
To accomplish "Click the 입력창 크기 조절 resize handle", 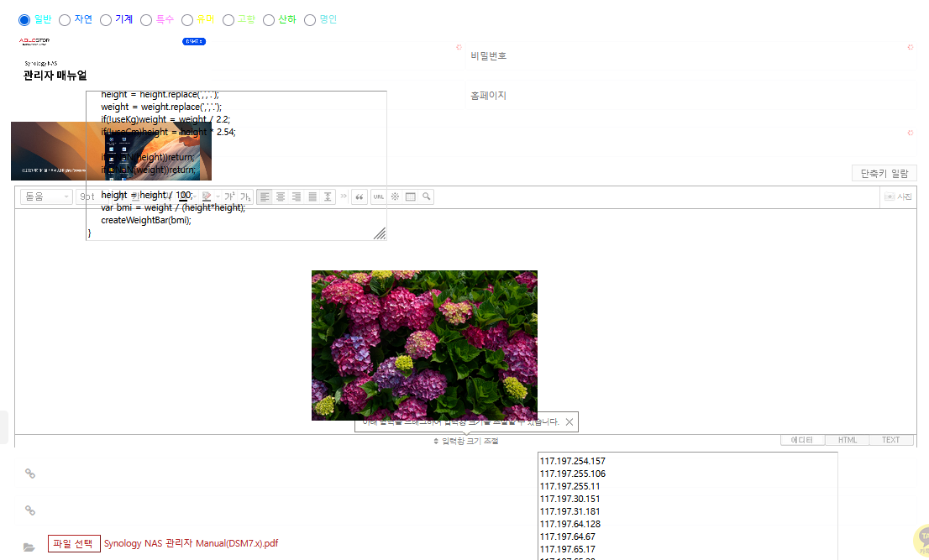I will (x=465, y=441).
